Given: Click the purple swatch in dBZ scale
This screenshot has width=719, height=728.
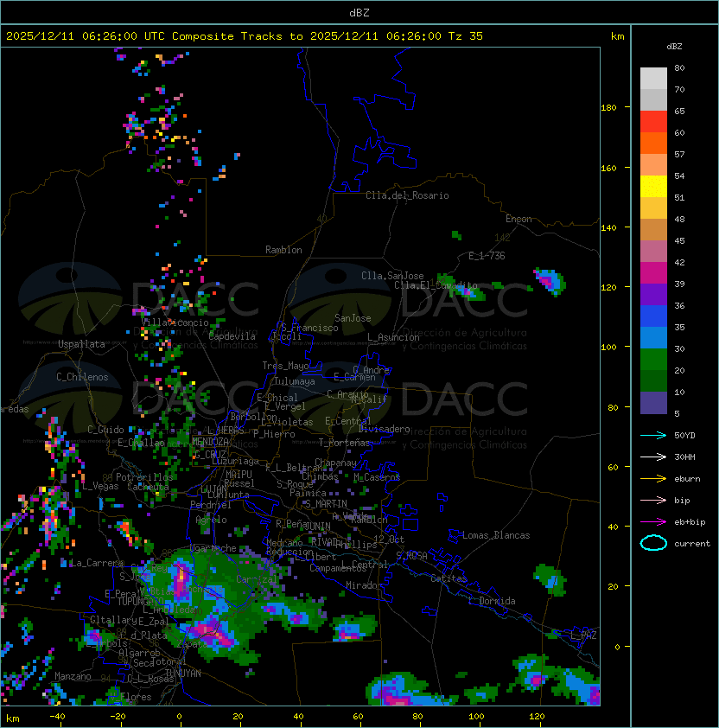Looking at the screenshot, I should point(653,294).
